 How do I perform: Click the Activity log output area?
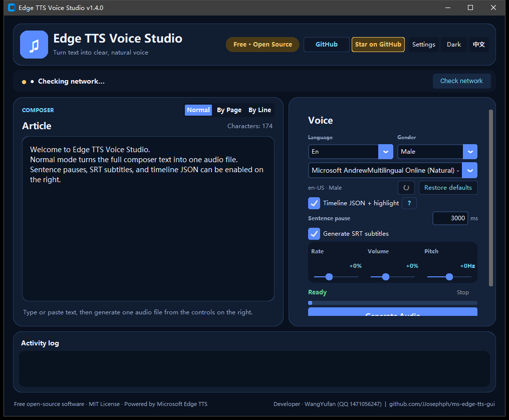[254, 369]
